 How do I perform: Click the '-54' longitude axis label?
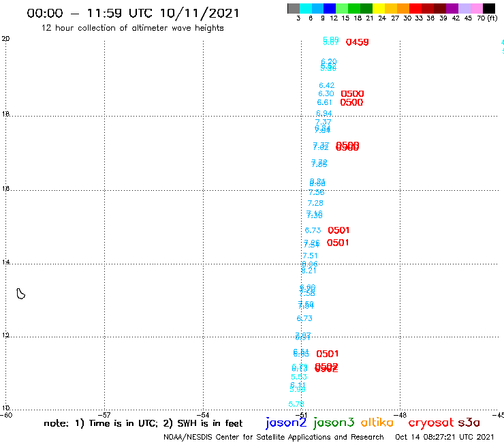click(203, 415)
